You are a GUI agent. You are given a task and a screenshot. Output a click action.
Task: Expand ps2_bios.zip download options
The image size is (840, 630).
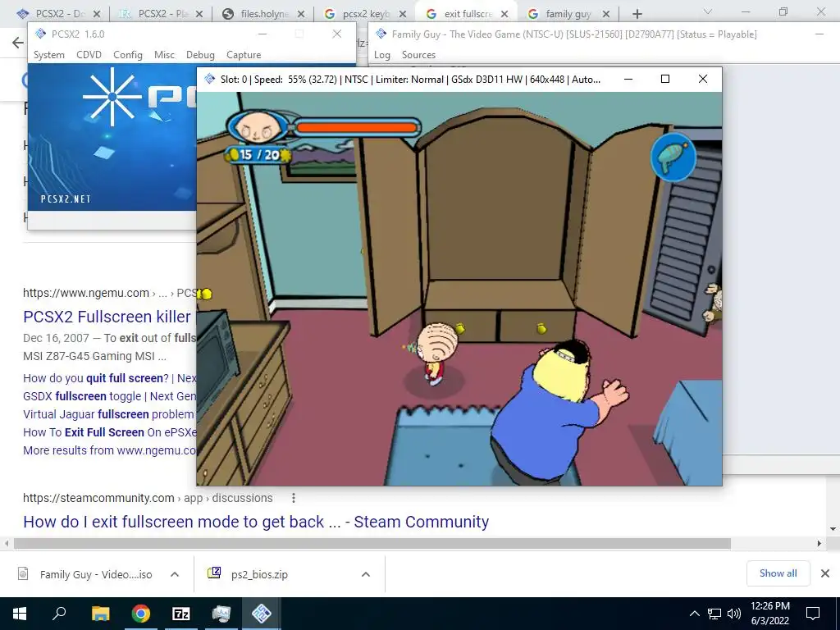[366, 574]
